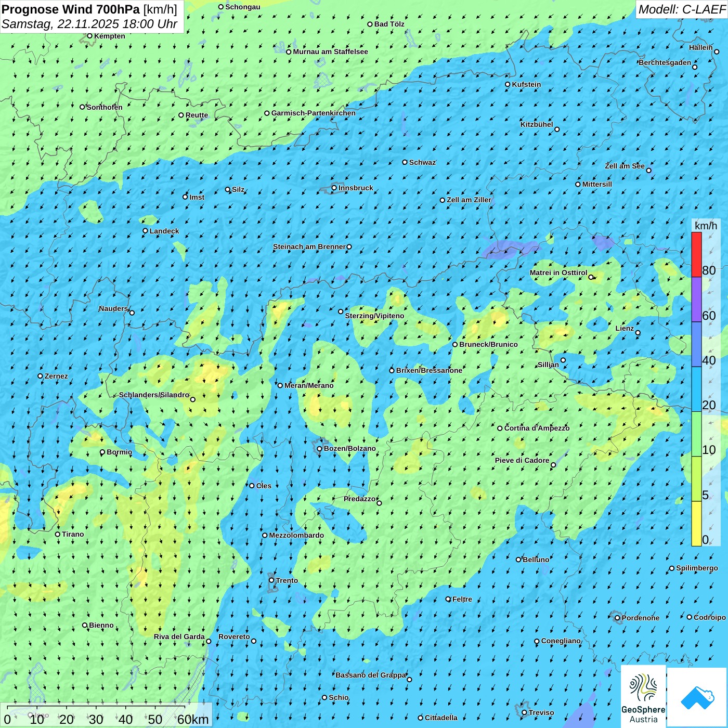Screen dimensions: 728x728
Task: Click the 'Bassano del Grappa' label
Action: (x=371, y=675)
